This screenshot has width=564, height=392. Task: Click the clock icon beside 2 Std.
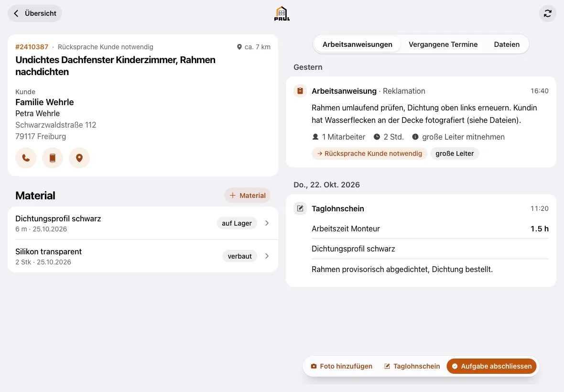click(x=377, y=137)
